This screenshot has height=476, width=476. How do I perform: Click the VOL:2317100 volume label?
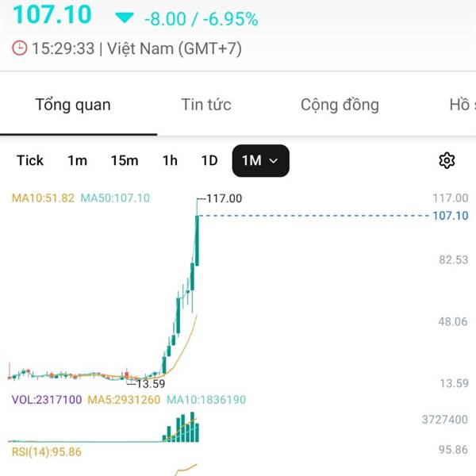click(x=46, y=400)
